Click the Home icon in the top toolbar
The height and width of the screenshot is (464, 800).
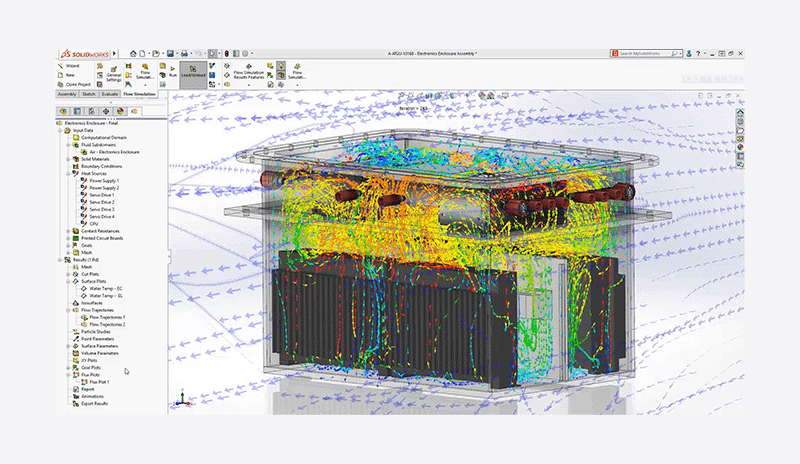click(131, 52)
